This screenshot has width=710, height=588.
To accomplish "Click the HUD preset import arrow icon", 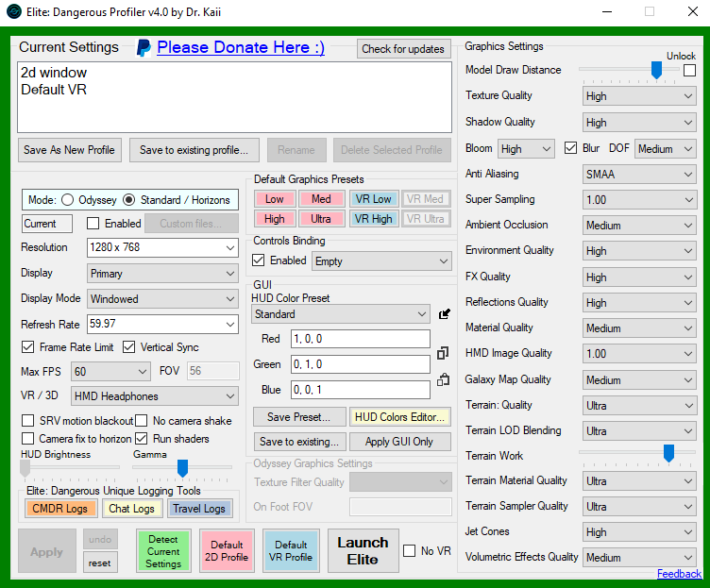I will coord(444,313).
